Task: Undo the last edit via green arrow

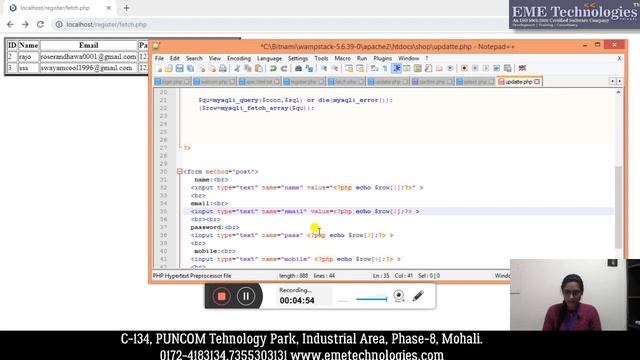Action: (273, 68)
